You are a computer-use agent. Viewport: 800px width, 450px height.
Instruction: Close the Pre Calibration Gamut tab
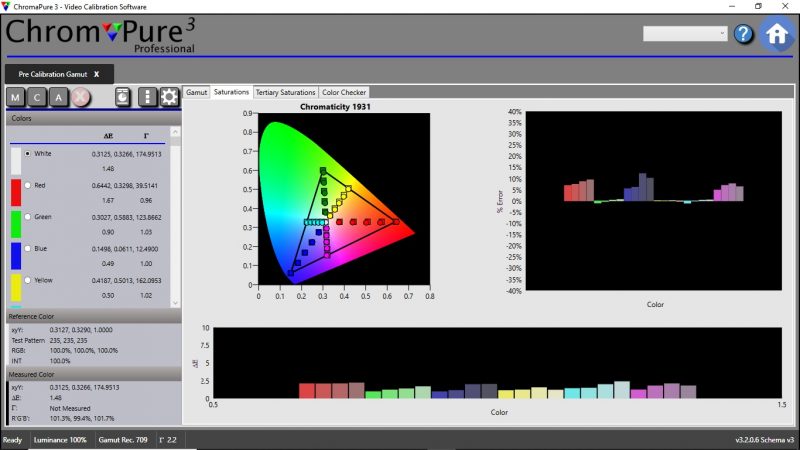(97, 74)
